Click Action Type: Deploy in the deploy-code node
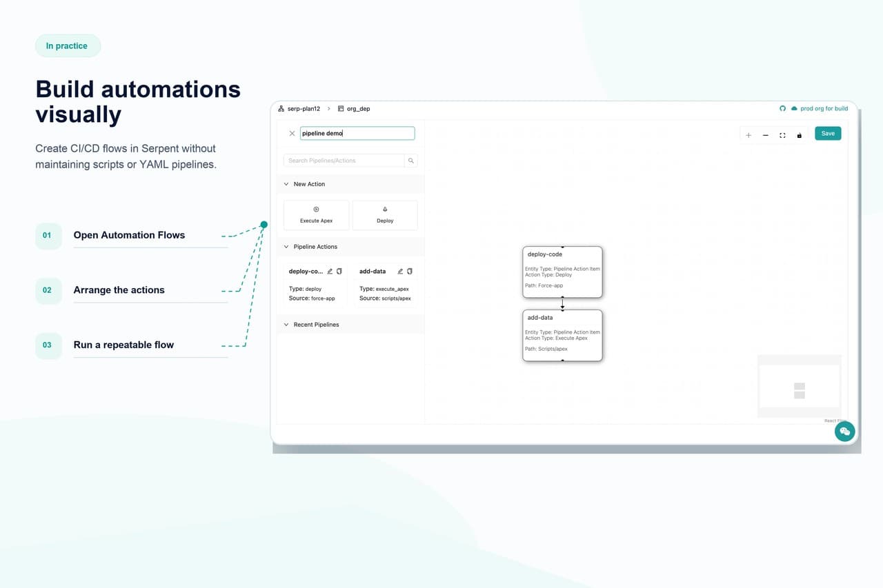 click(x=548, y=275)
